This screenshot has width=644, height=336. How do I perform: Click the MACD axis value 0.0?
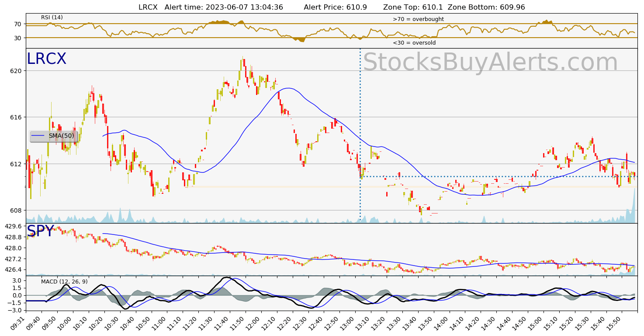[17, 295]
